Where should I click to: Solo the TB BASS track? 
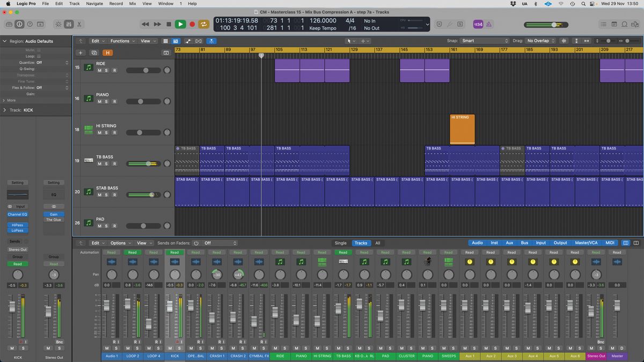(x=106, y=164)
